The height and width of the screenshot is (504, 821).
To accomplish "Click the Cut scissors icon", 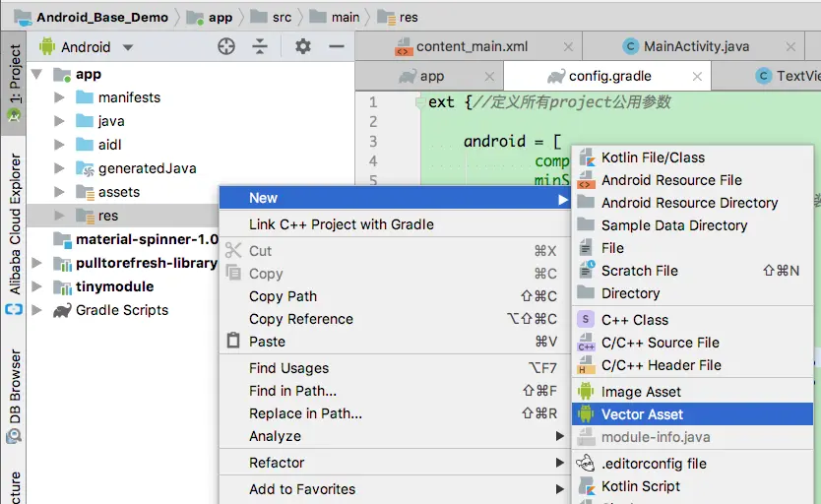I will [233, 250].
